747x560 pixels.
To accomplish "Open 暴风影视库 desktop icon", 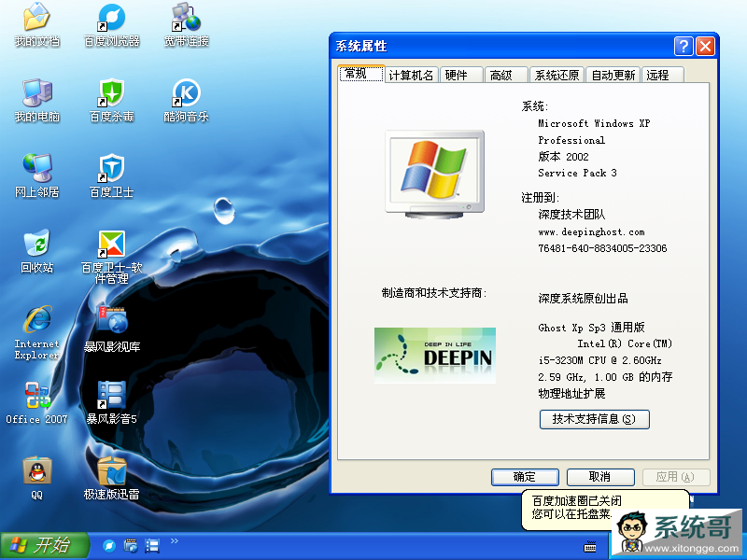I will 111,329.
